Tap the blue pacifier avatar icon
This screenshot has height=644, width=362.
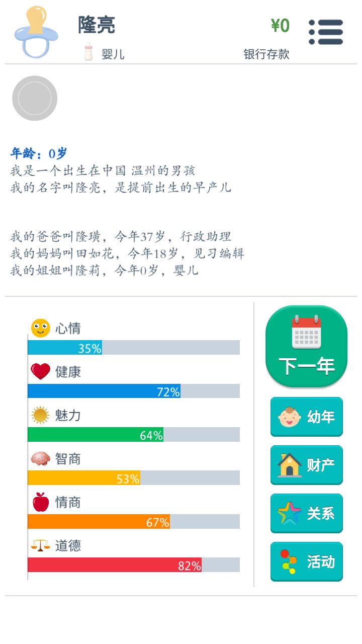(36, 32)
